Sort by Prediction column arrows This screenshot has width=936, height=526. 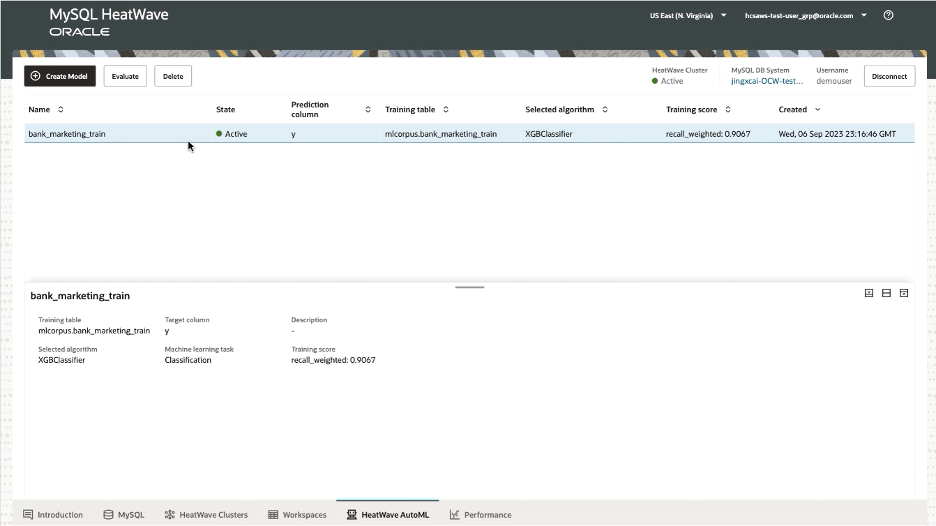[x=368, y=109]
